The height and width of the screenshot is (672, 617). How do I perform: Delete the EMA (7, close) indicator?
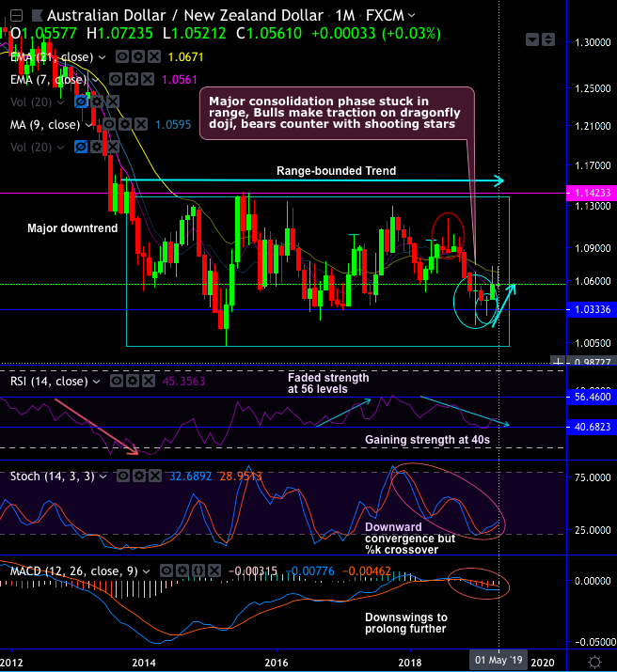[148, 79]
